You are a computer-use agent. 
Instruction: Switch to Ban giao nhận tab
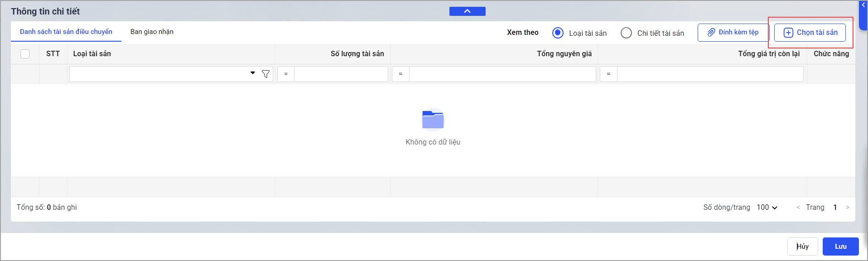[x=152, y=32]
